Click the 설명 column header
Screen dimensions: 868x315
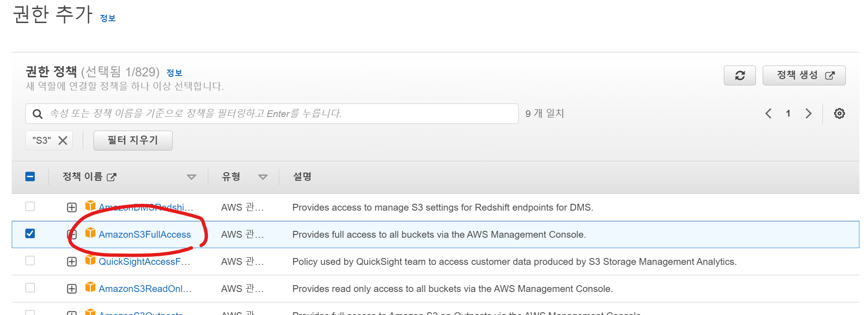(302, 177)
